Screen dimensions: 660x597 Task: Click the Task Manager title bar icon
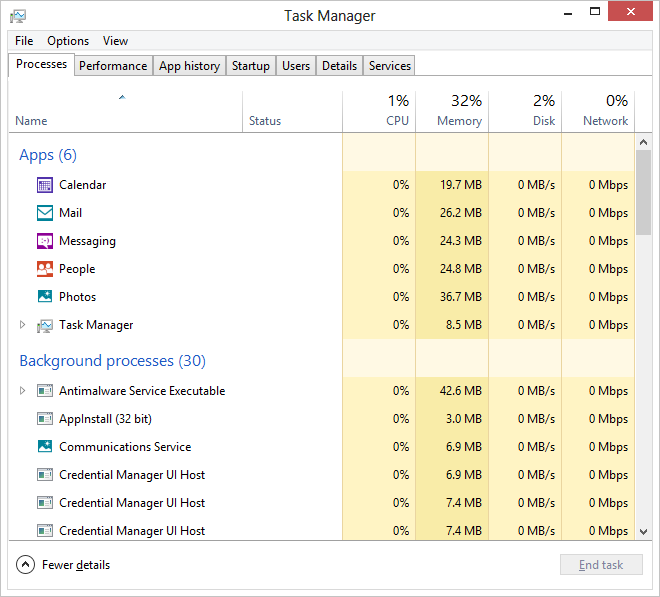pyautogui.click(x=18, y=16)
